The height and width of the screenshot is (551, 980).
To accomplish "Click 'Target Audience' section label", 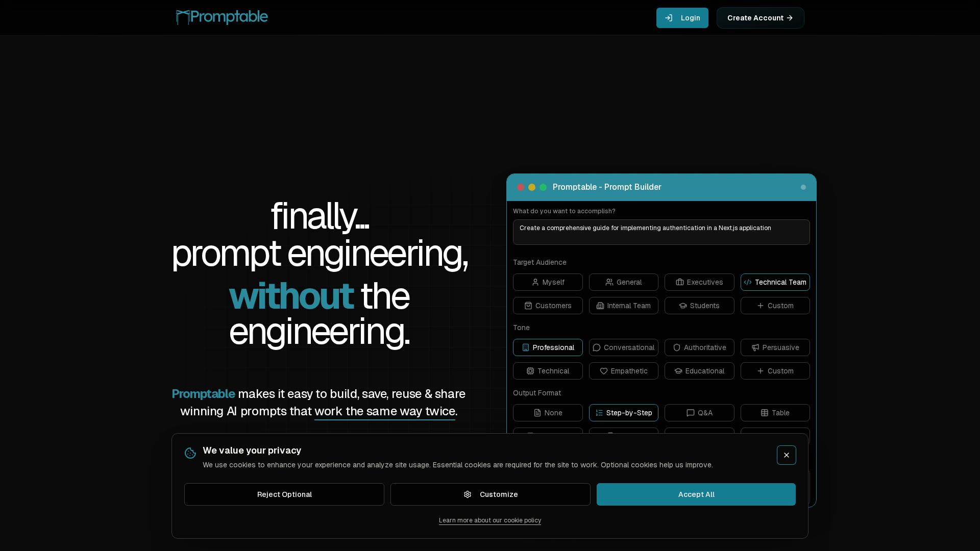I will tap(540, 262).
